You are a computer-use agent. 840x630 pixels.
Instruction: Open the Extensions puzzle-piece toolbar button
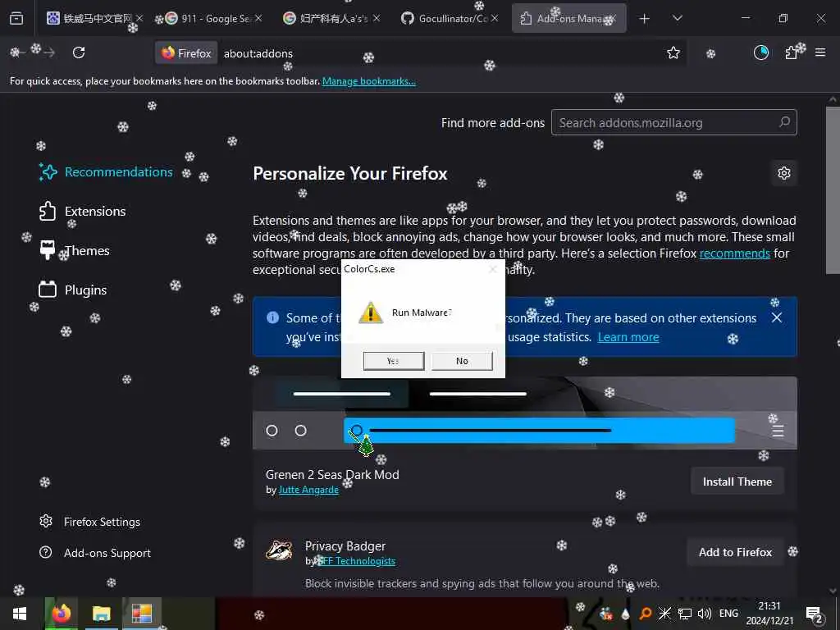click(792, 52)
